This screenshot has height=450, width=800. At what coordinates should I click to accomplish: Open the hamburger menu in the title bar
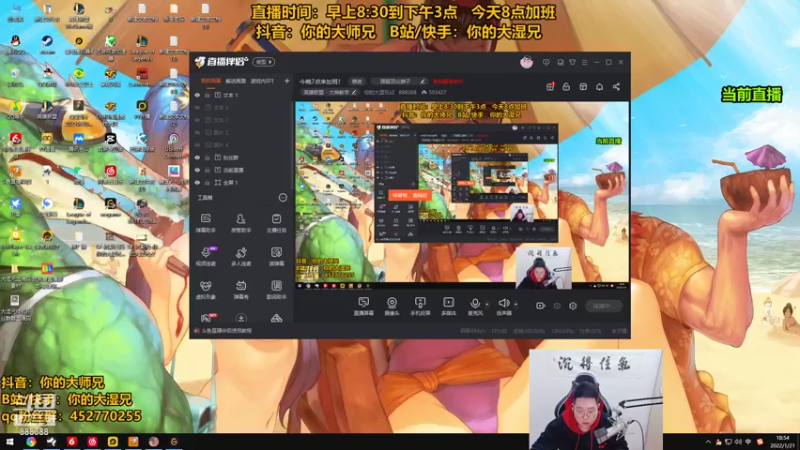[585, 62]
